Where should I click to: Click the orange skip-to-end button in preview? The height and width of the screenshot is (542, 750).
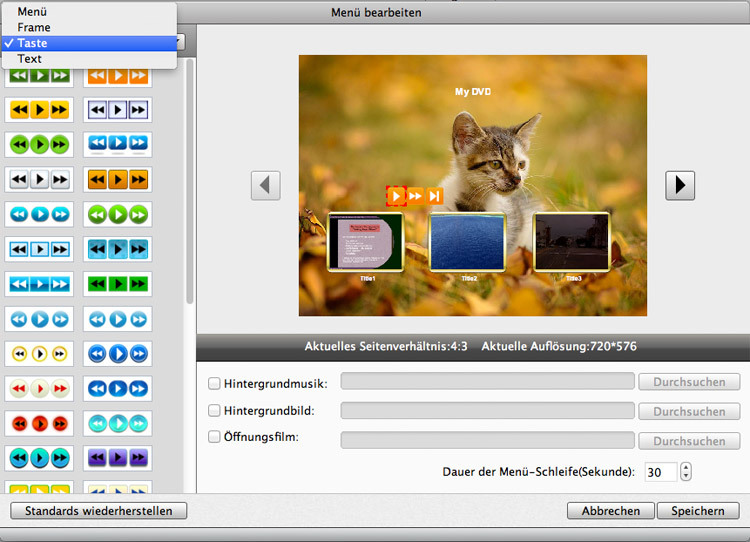point(434,196)
